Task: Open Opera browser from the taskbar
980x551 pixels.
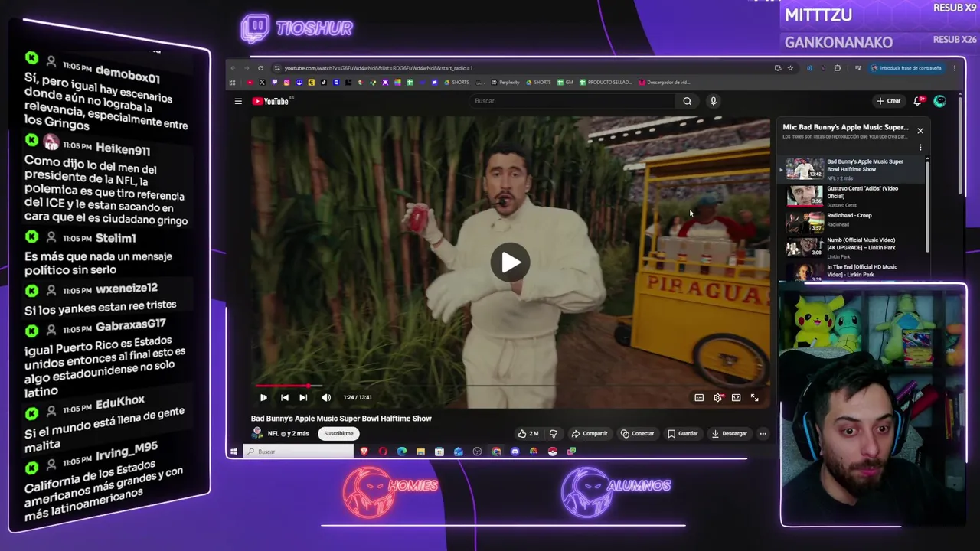Action: click(x=383, y=452)
